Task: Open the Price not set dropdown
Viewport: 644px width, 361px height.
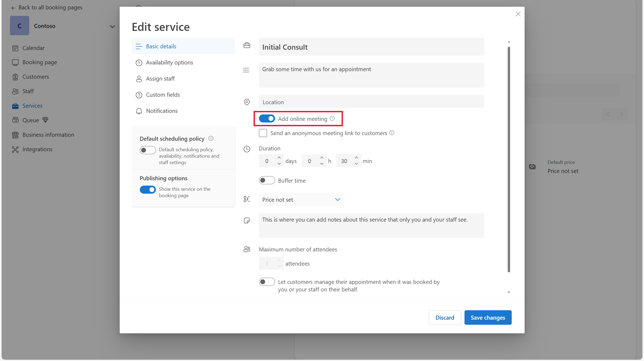Action: click(x=301, y=200)
